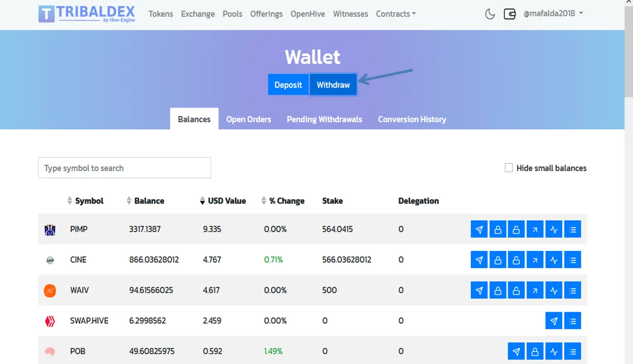Go to the OpenHive page
633x364 pixels.
(x=308, y=14)
